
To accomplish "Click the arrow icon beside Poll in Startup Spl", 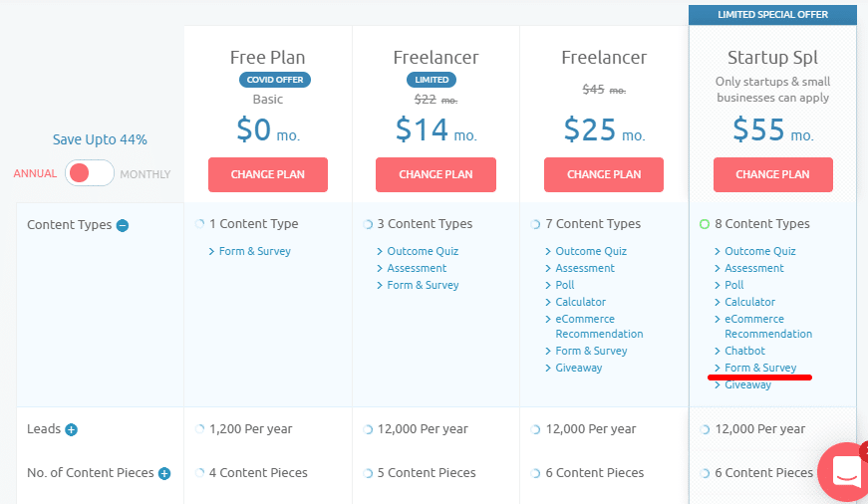I will 719,285.
